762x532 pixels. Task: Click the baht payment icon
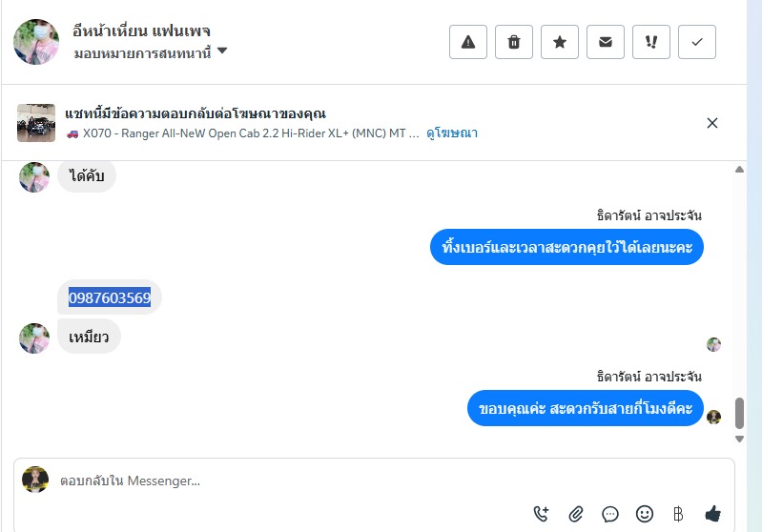click(678, 514)
